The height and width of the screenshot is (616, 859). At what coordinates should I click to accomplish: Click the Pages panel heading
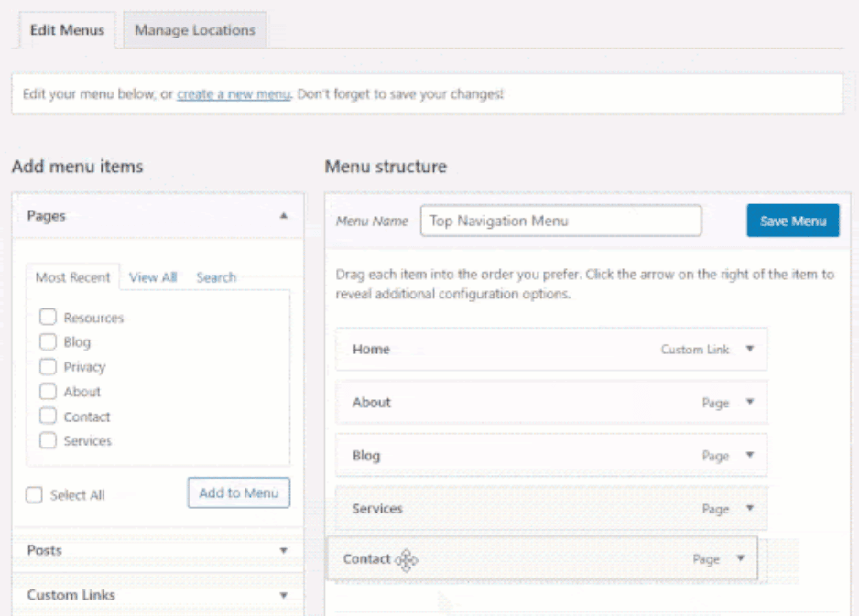pos(46,216)
